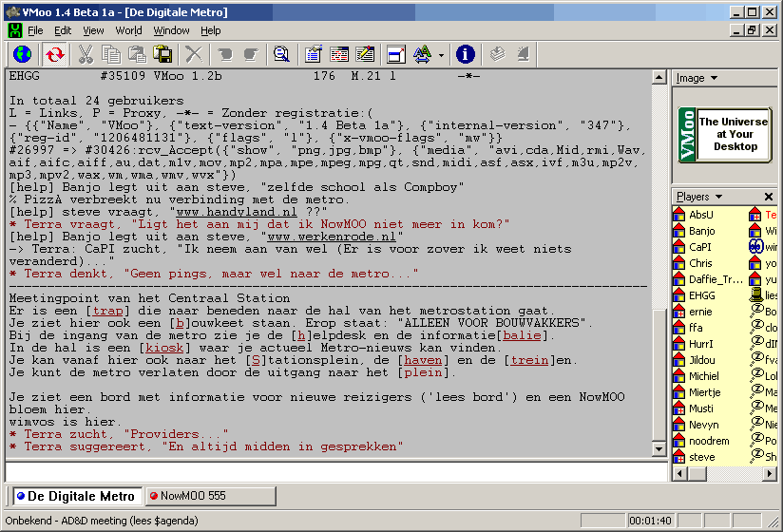Viewport: 783px width, 532px height.
Task: Select player Chris in Players list
Action: point(700,263)
